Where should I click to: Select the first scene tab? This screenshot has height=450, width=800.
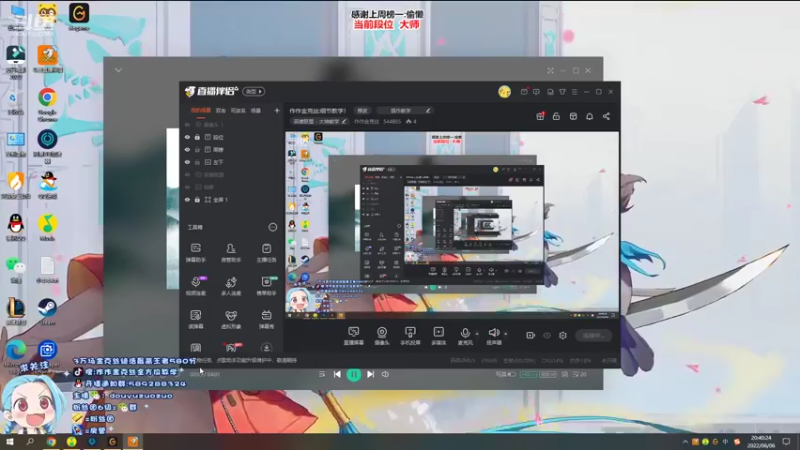[x=201, y=110]
